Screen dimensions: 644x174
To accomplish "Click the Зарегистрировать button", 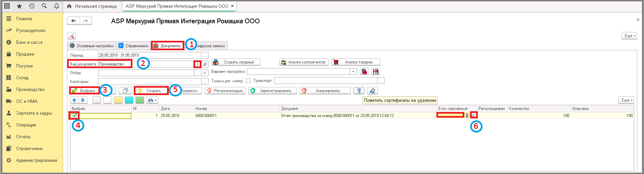I will 272,91.
